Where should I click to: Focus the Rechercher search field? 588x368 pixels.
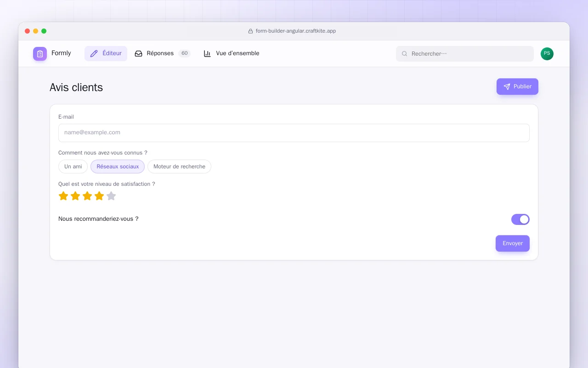(x=465, y=54)
